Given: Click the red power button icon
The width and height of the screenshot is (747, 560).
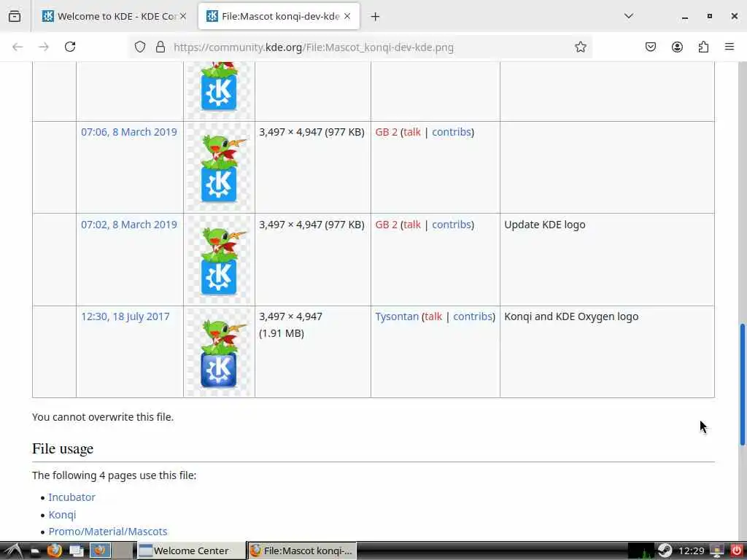Looking at the screenshot, I should coord(737,551).
